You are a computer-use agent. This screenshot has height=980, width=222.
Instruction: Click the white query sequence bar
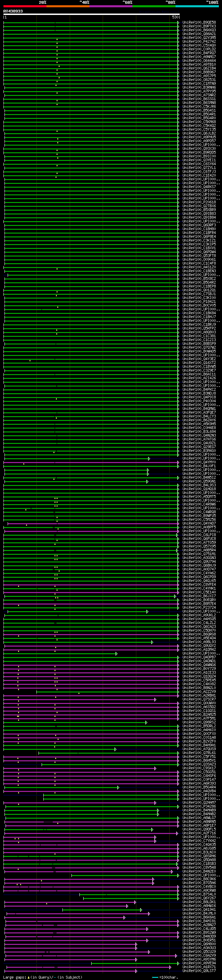(92, 14)
